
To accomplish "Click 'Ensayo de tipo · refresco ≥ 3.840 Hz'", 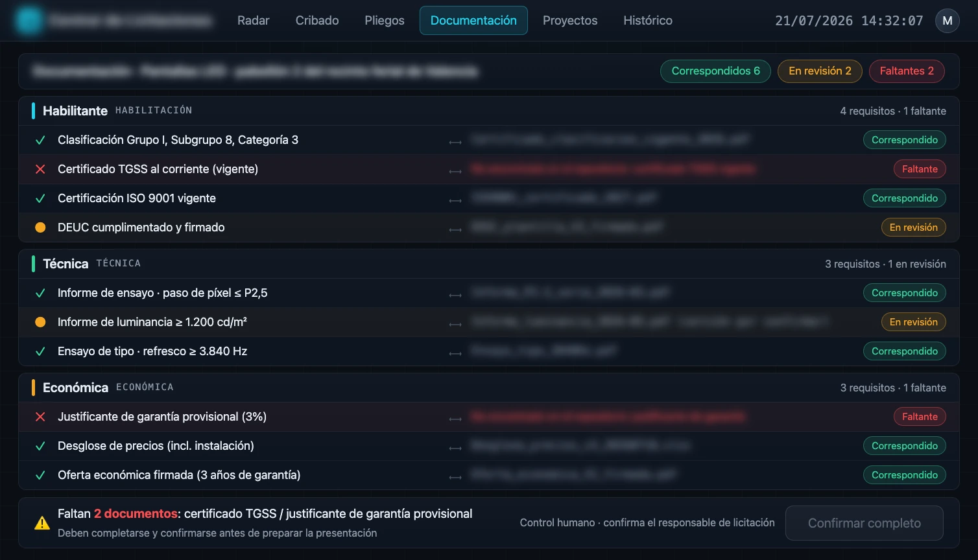I will pos(152,351).
